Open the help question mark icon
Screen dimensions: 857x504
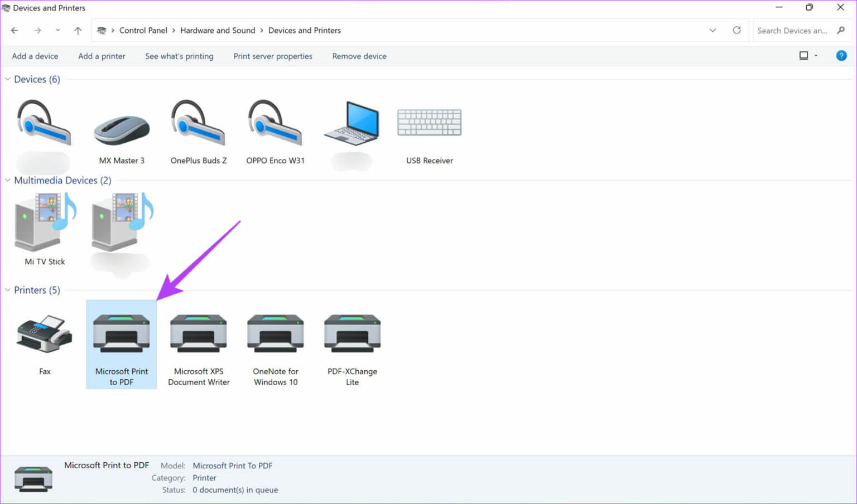tap(841, 56)
